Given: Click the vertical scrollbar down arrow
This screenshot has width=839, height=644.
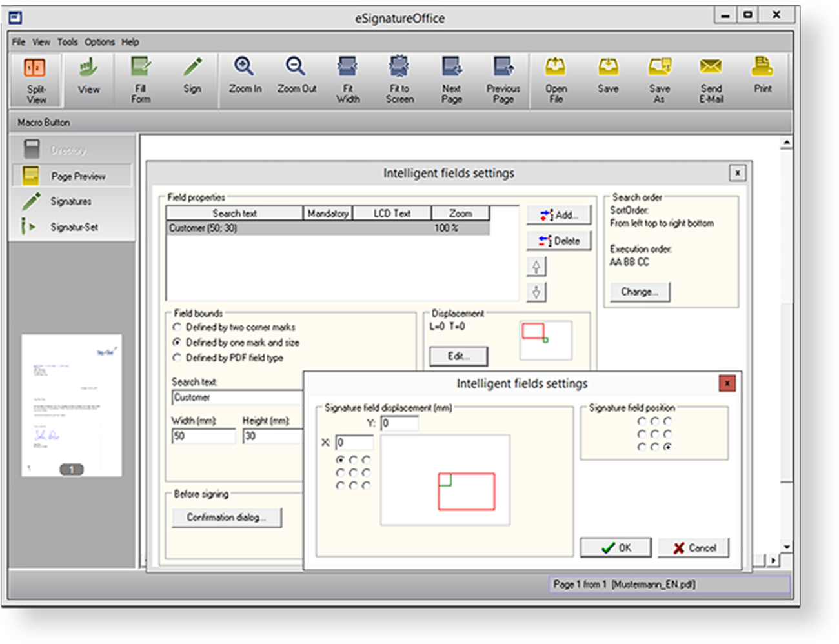Looking at the screenshot, I should pos(786,547).
